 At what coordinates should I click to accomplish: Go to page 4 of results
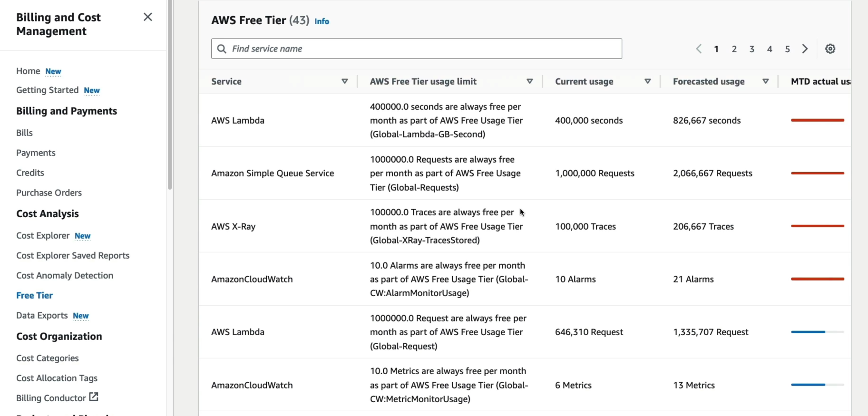click(x=770, y=49)
